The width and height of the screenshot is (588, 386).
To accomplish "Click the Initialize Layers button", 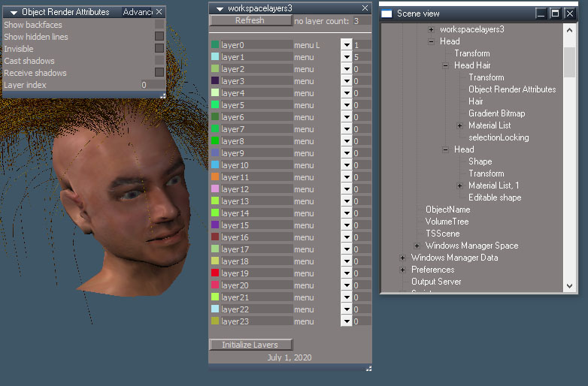I will (250, 345).
